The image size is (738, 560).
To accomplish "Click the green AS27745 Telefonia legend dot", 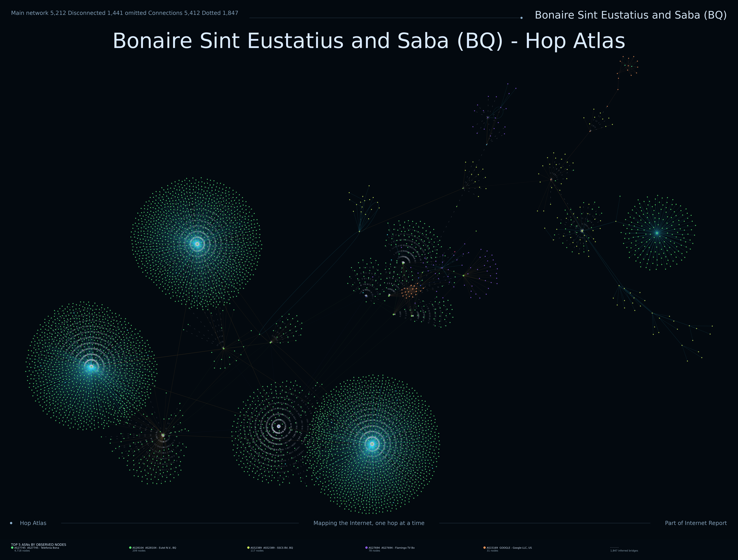I will pos(12,548).
